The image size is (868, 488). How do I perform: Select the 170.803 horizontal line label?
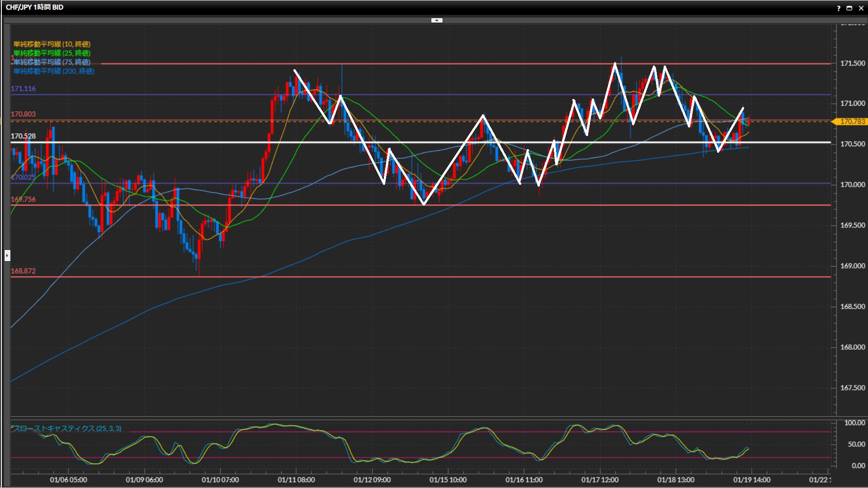pyautogui.click(x=23, y=114)
